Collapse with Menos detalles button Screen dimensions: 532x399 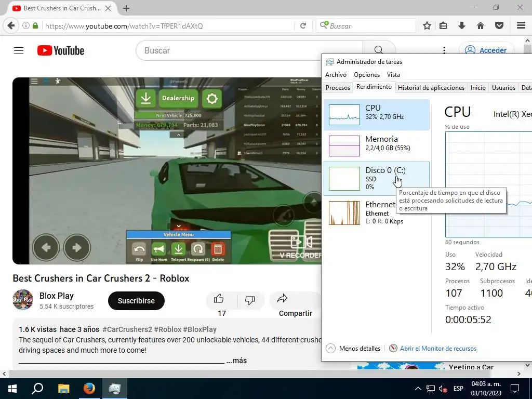353,349
